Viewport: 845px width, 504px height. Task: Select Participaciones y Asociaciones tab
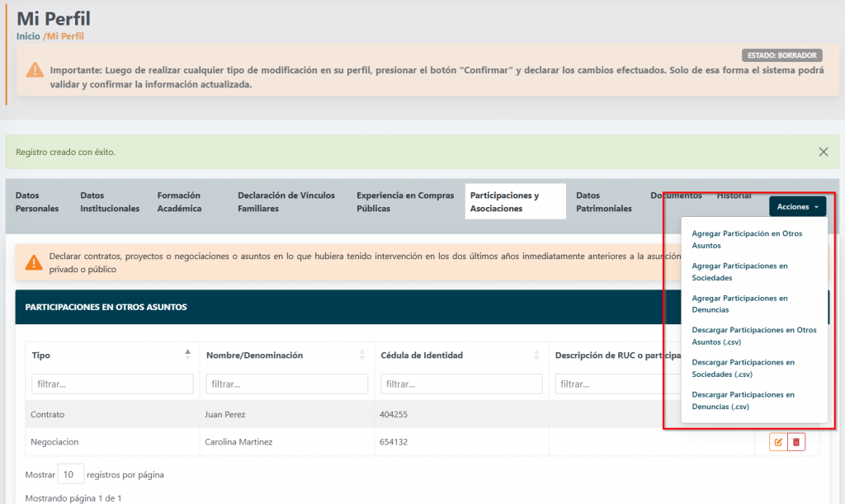coord(515,202)
